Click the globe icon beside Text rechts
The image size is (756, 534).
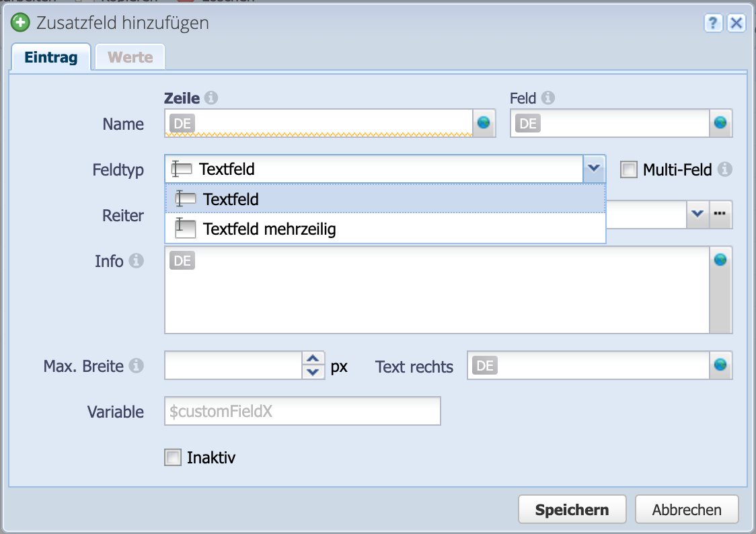[720, 366]
